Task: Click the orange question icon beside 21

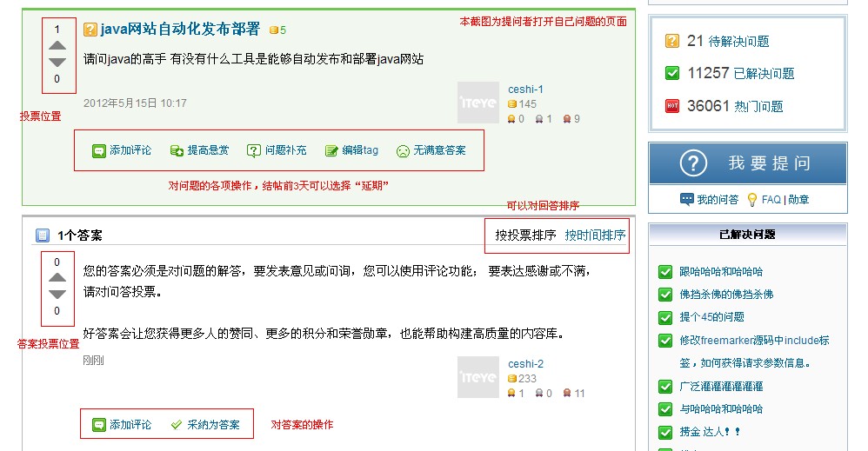Action: [x=672, y=41]
